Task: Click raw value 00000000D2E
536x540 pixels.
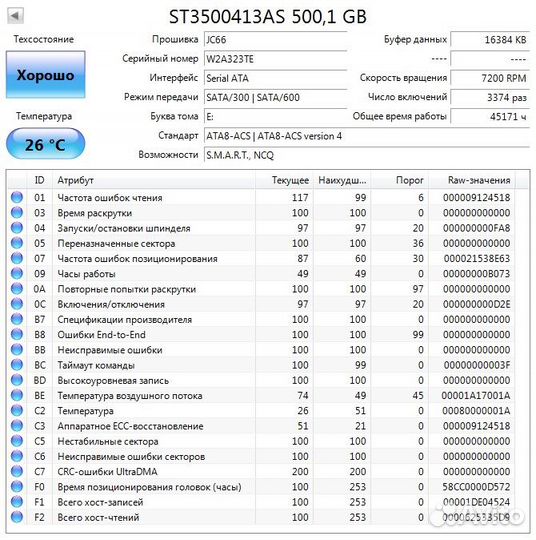Action: click(x=476, y=304)
